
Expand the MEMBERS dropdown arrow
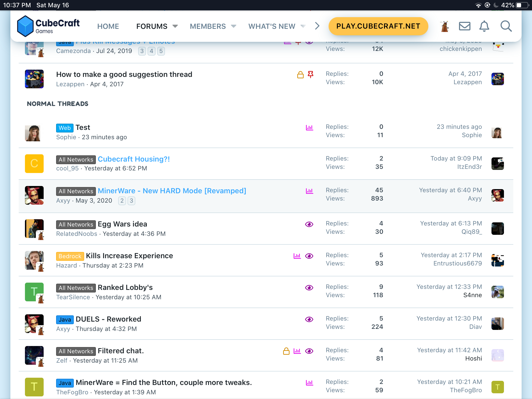pyautogui.click(x=234, y=26)
